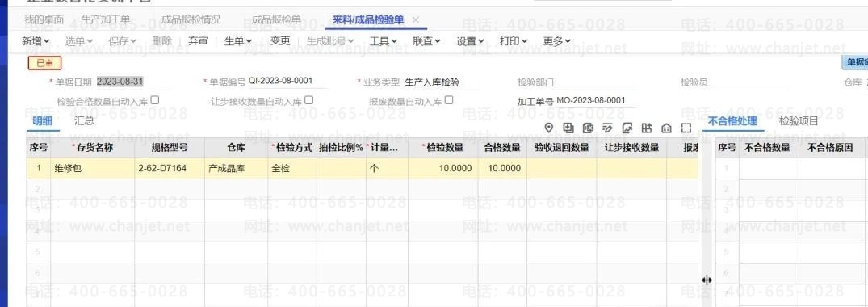The height and width of the screenshot is (307, 868).
Task: Select the 不合格处理 tab
Action: (732, 121)
